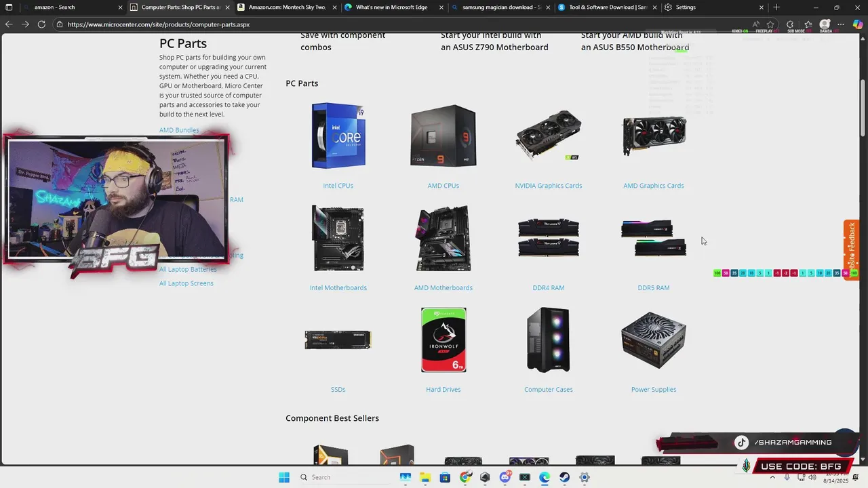Open the All Laptop Screens link

[x=186, y=283]
